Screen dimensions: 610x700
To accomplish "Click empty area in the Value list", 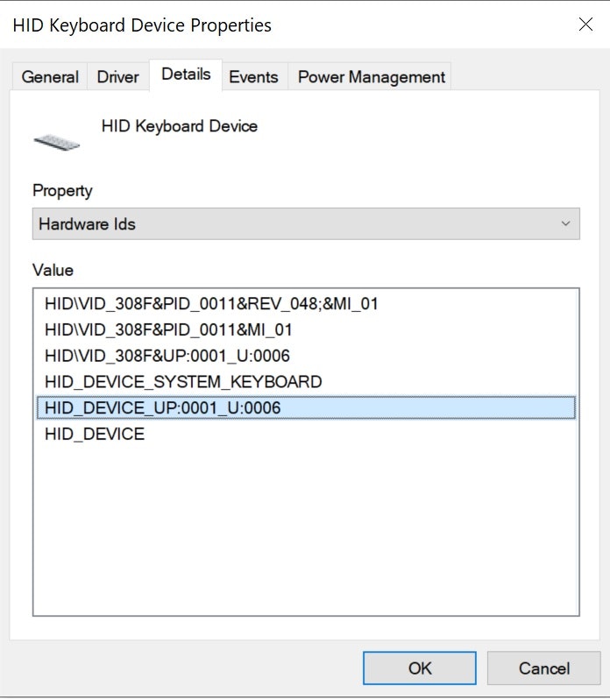I will coord(306,534).
